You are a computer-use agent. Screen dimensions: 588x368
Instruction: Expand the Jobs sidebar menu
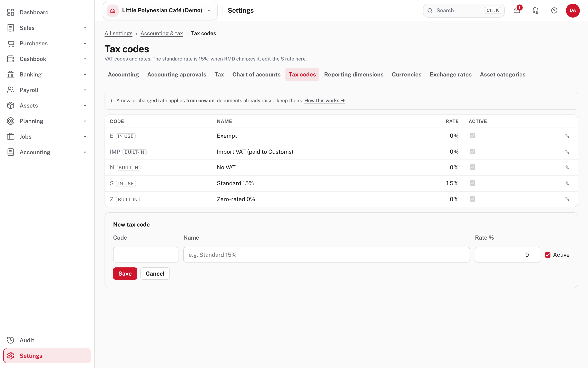coord(85,137)
